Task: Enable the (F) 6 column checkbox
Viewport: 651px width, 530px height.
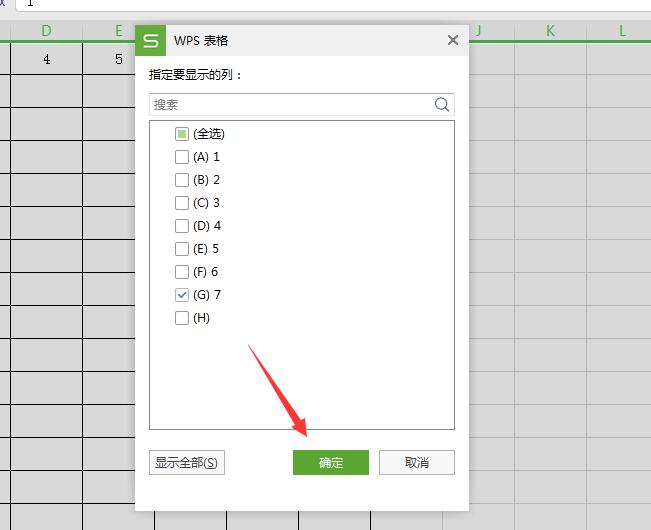Action: (182, 272)
